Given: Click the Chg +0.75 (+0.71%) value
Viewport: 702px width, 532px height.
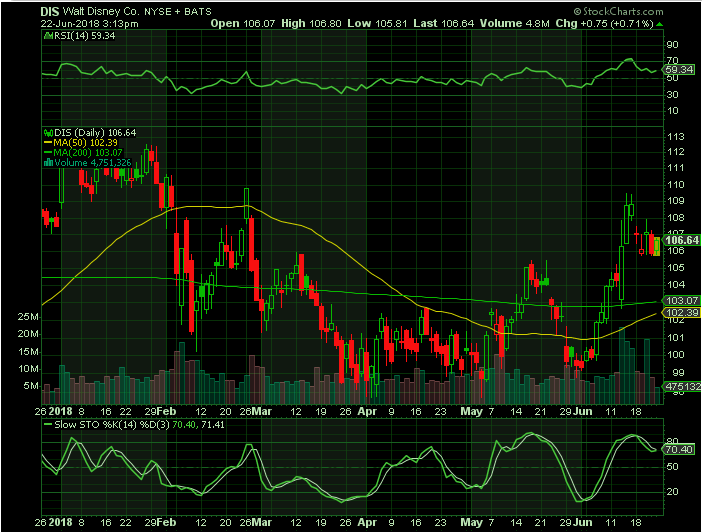Looking at the screenshot, I should pyautogui.click(x=604, y=24).
